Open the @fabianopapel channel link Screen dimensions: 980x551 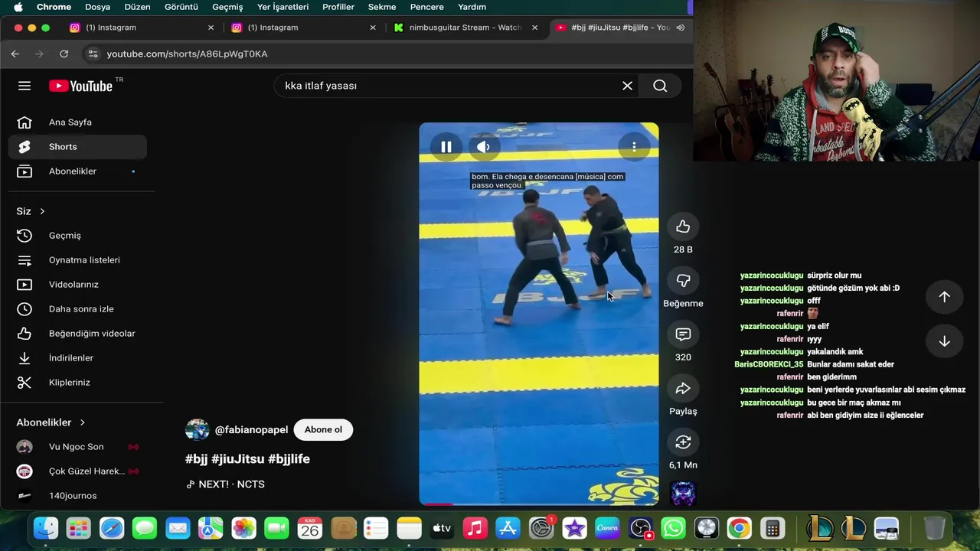(251, 430)
